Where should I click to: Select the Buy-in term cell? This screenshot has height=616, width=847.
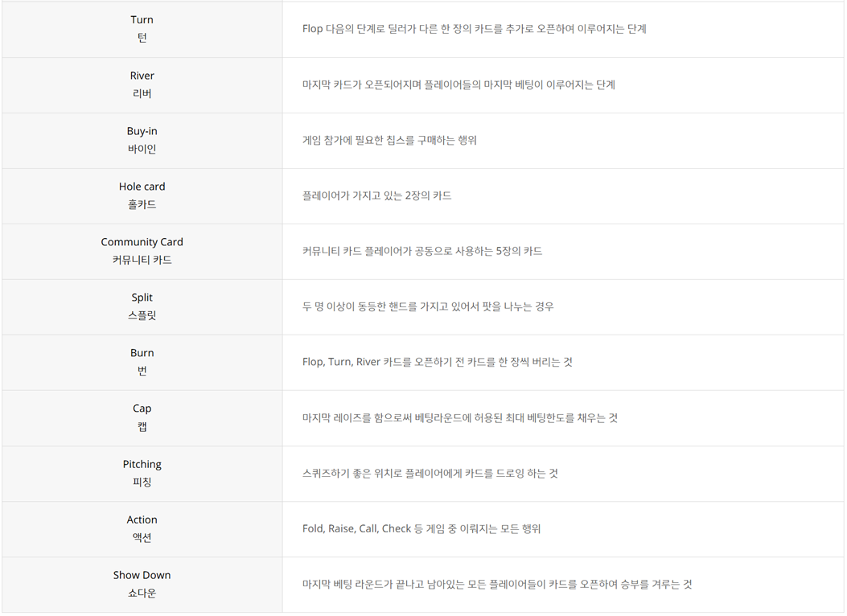coord(142,140)
